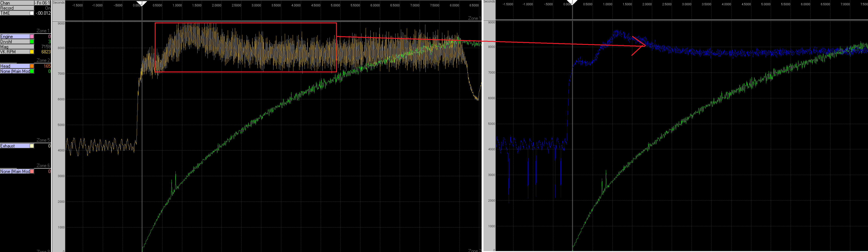Click the TIME value -:00.012

point(43,13)
